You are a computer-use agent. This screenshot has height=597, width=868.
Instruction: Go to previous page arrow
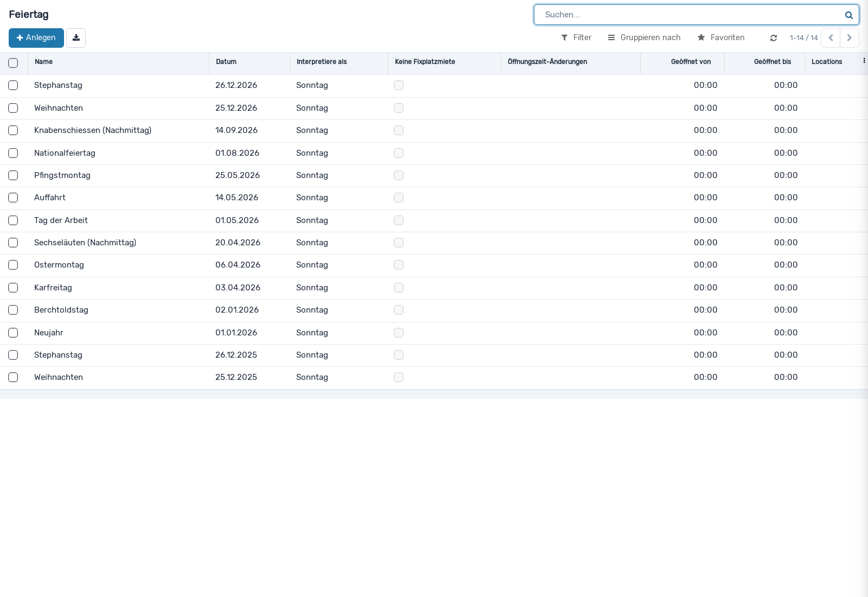(x=831, y=38)
